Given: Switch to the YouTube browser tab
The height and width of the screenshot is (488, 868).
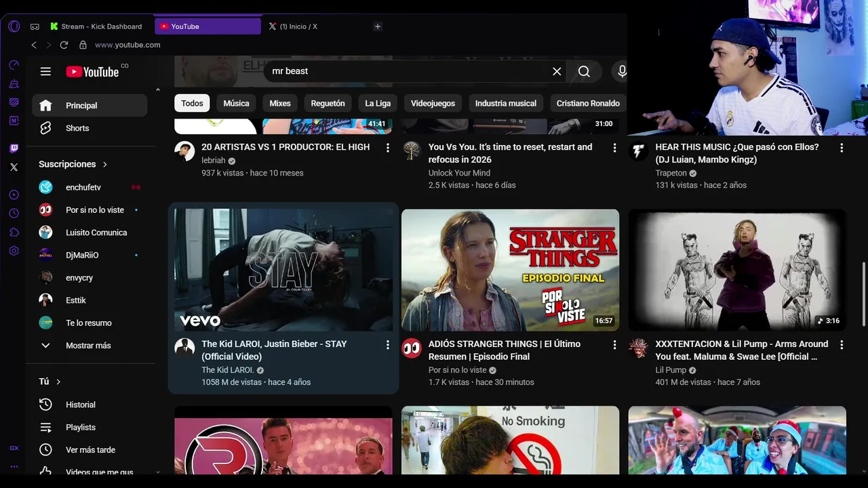Looking at the screenshot, I should [x=208, y=26].
